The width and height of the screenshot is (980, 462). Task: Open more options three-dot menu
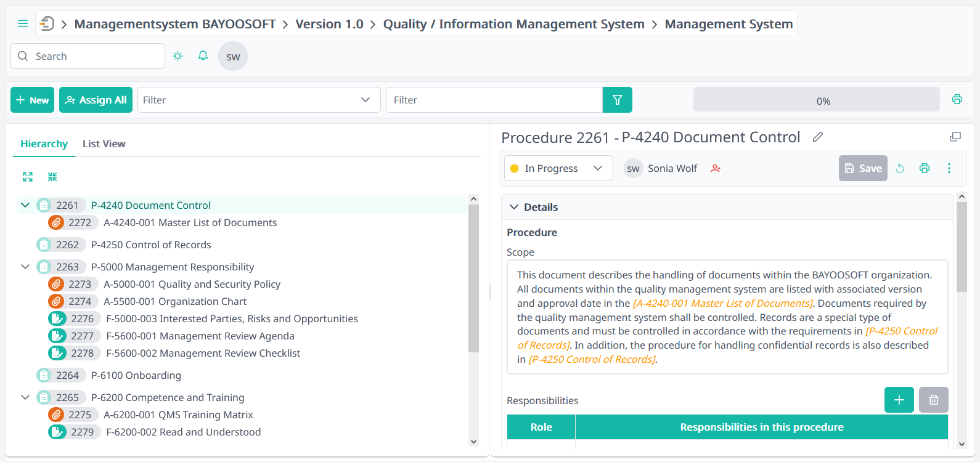click(949, 168)
